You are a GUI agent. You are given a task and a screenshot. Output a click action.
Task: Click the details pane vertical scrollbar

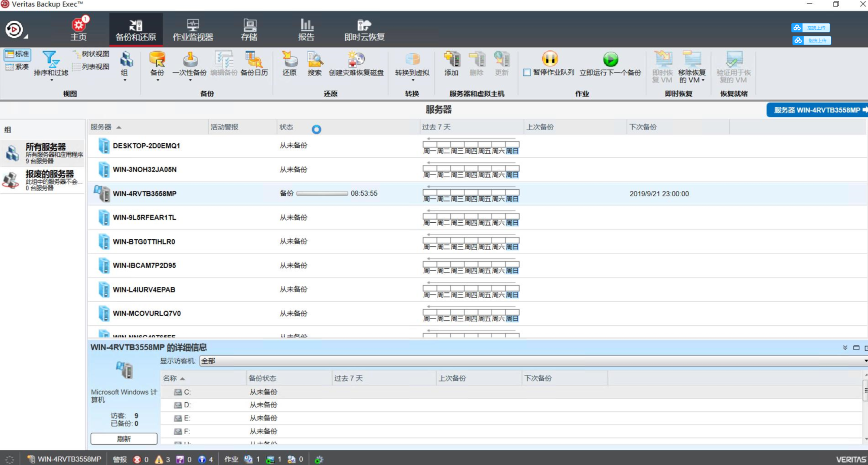click(865, 407)
